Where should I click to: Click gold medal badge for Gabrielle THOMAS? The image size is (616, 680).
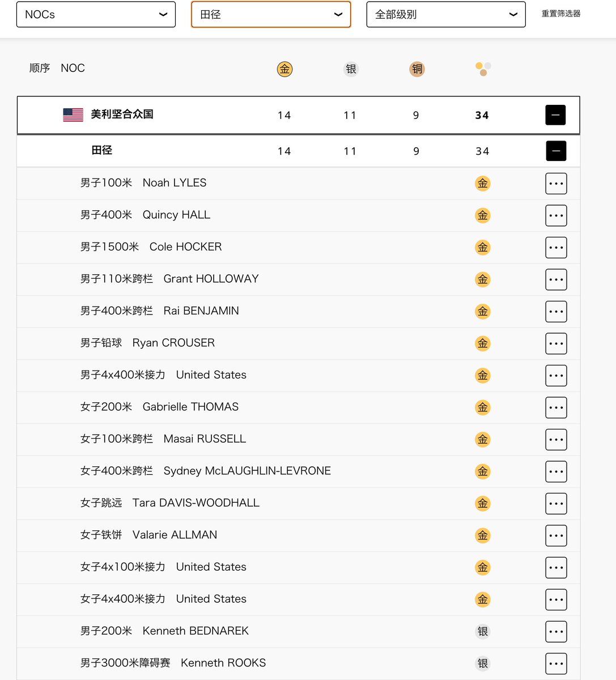tap(483, 407)
